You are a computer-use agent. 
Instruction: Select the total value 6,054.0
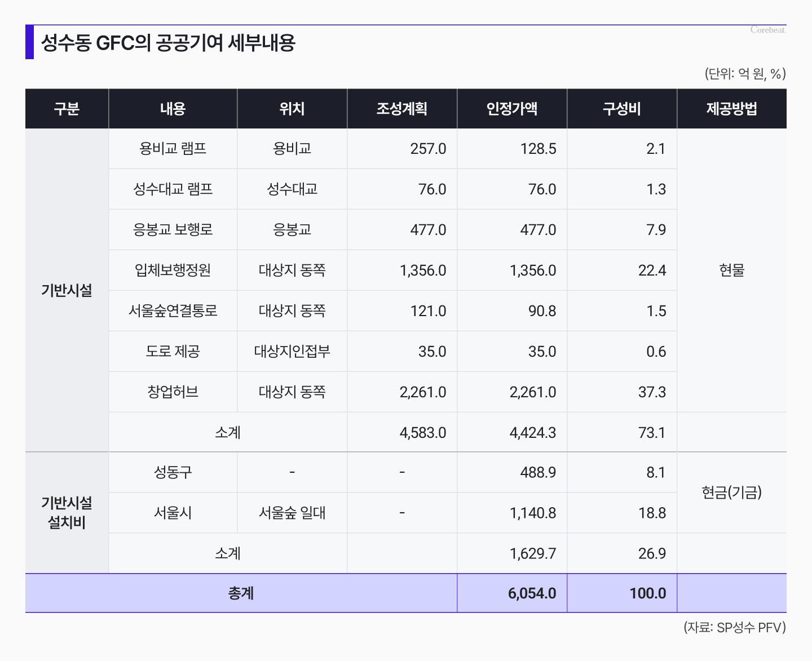531,593
